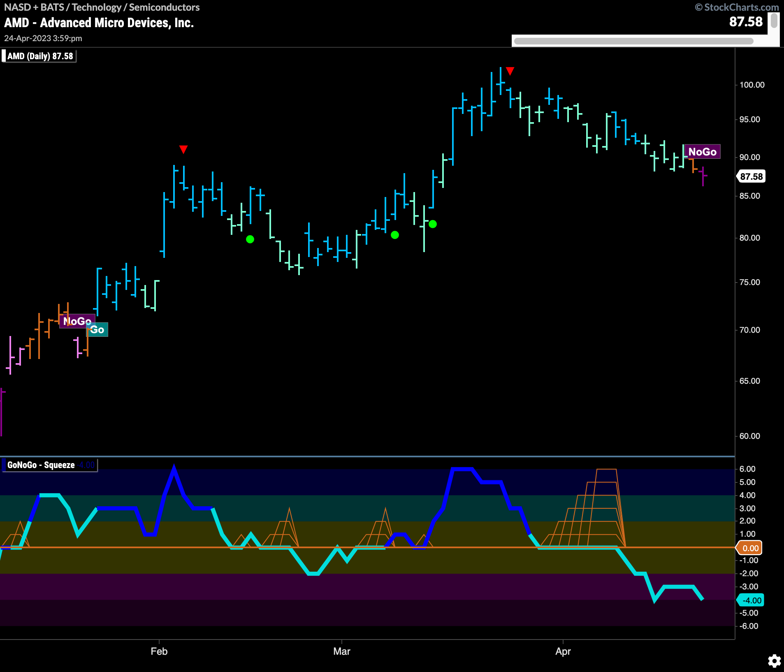Click the AMD - Advanced Micro Devices, Inc. title

tap(99, 23)
